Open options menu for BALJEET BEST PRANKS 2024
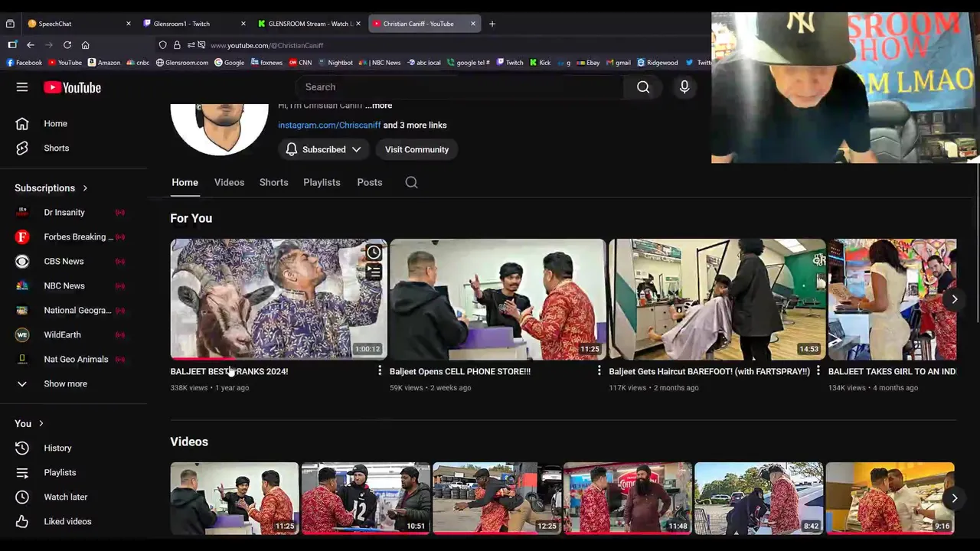Image resolution: width=980 pixels, height=551 pixels. (379, 371)
